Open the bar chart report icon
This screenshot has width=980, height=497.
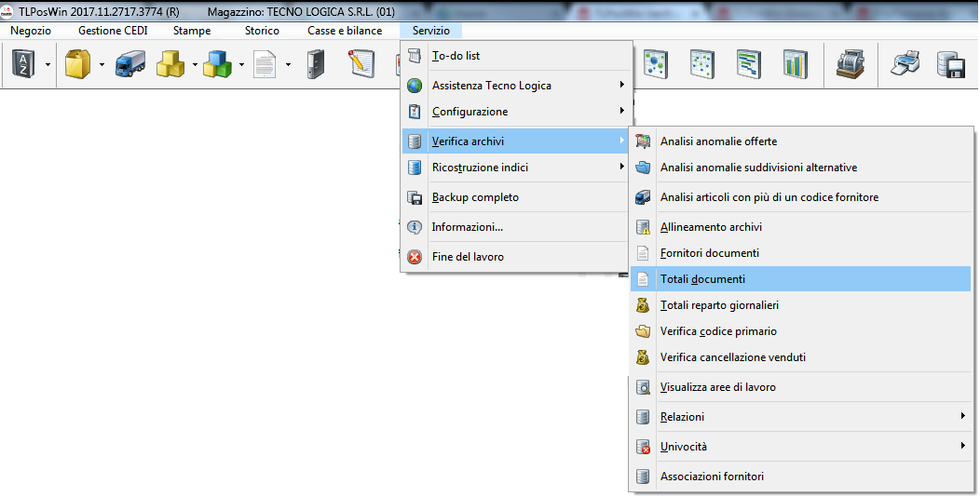click(795, 64)
